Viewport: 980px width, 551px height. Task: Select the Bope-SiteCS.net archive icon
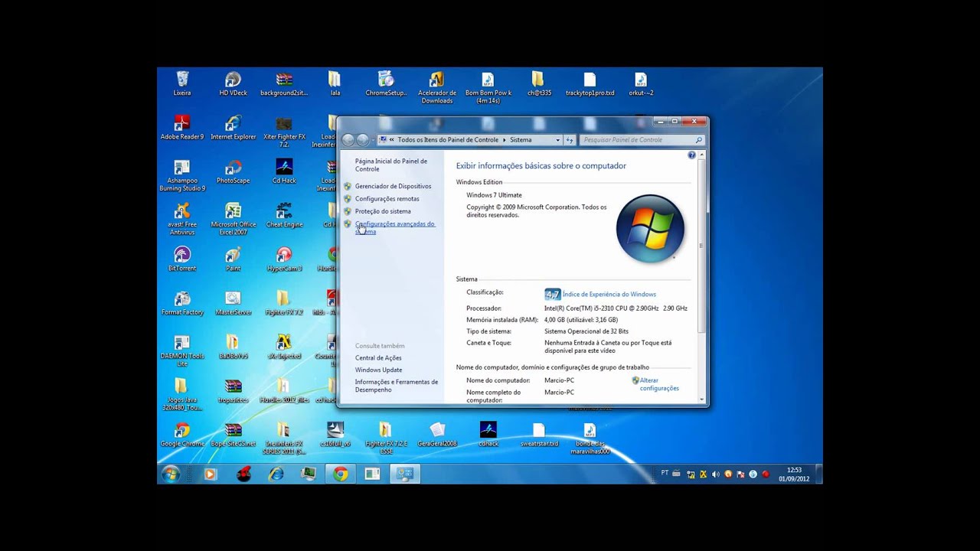click(234, 435)
